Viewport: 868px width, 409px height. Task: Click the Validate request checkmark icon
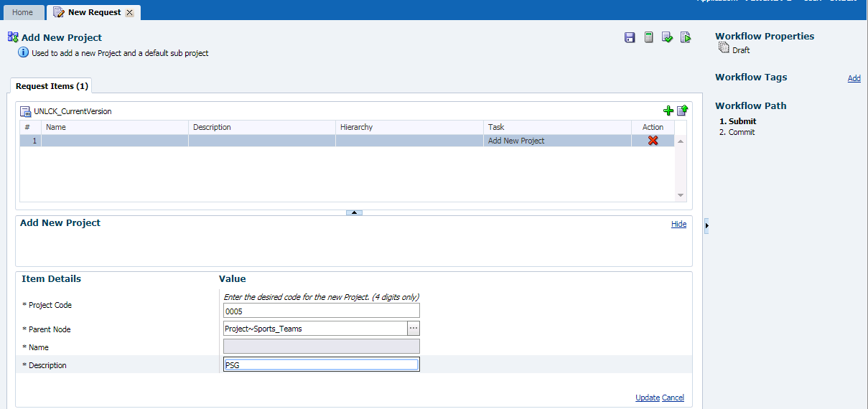[x=667, y=37]
